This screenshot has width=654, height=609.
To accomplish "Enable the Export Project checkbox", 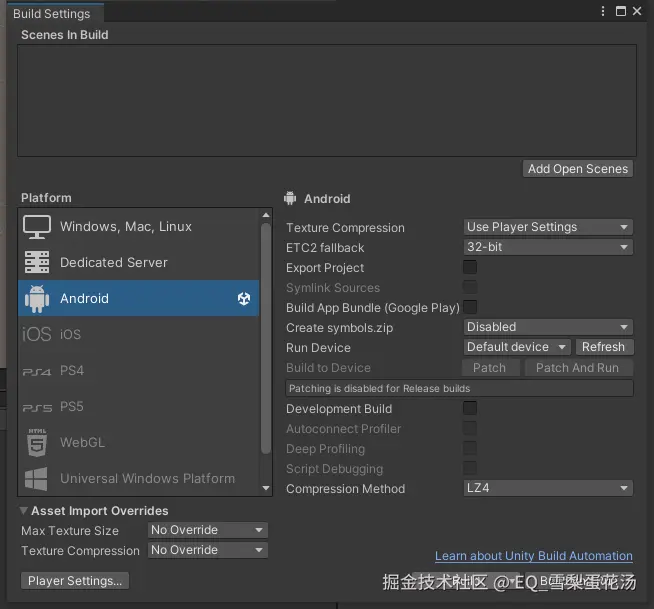I will tap(470, 267).
